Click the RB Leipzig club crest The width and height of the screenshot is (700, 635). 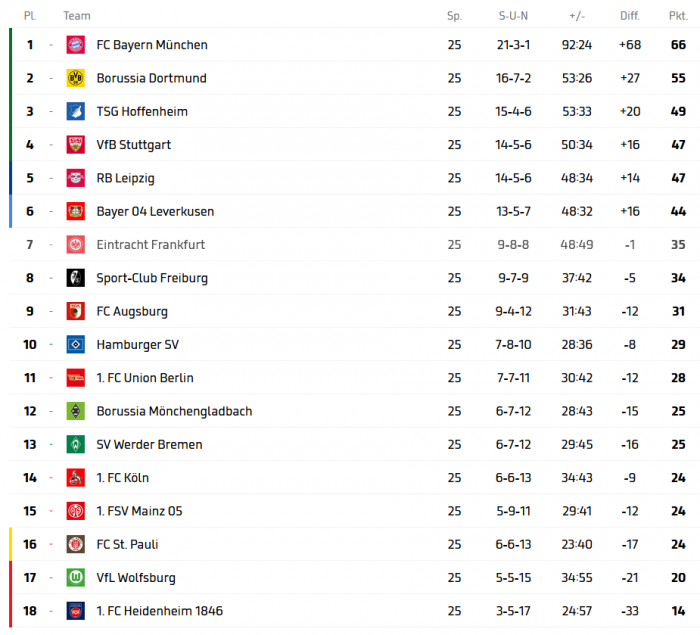tap(75, 178)
